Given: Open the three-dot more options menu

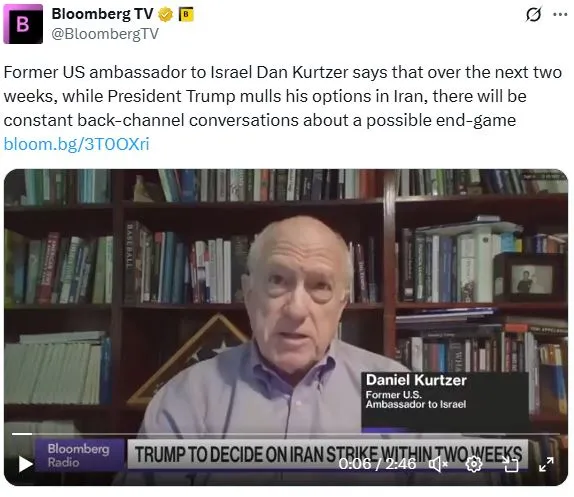Looking at the screenshot, I should [x=560, y=15].
